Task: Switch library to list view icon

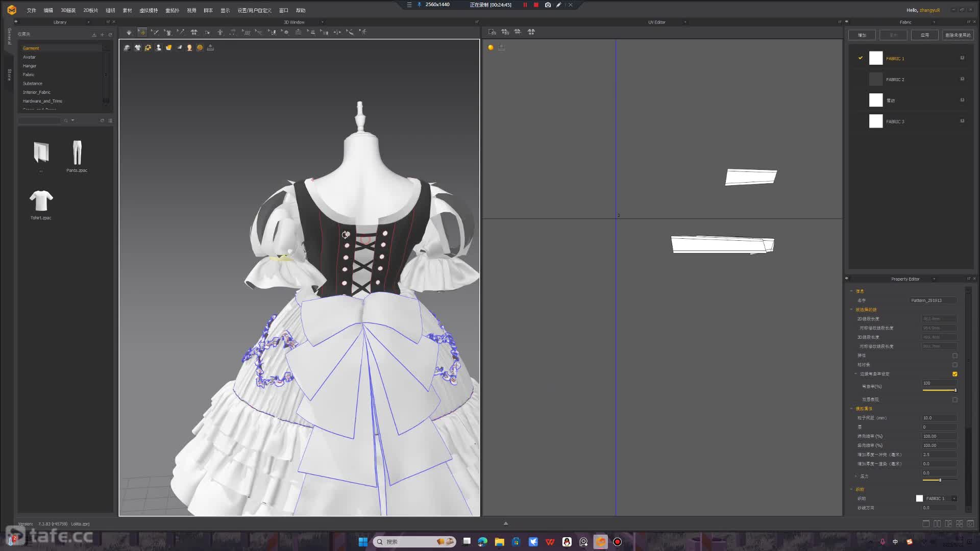Action: [x=110, y=120]
